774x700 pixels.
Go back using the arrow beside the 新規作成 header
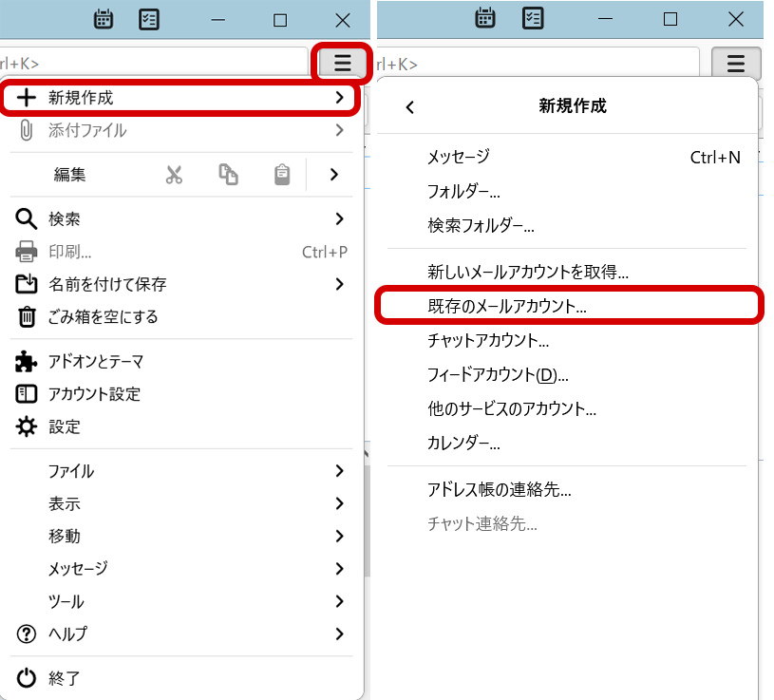(410, 106)
